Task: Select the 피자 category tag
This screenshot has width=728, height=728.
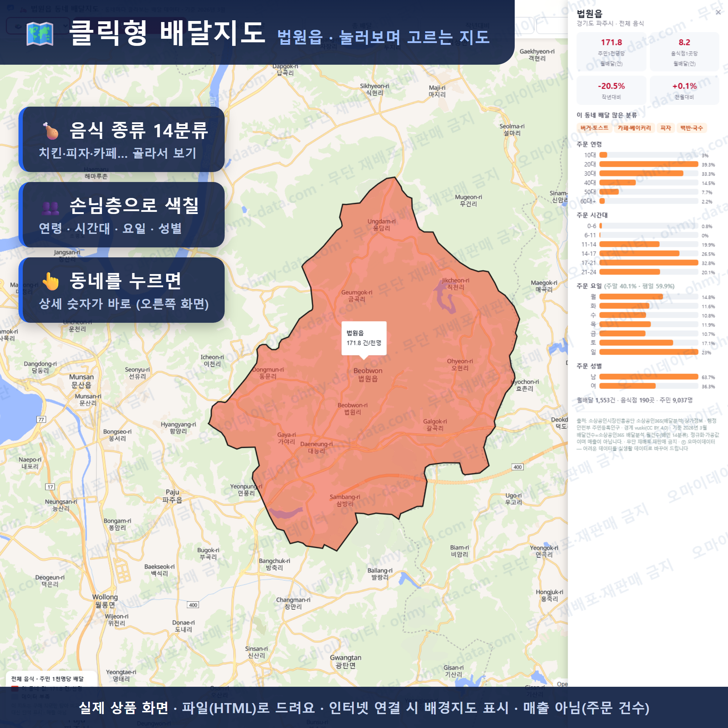Action: click(x=665, y=128)
